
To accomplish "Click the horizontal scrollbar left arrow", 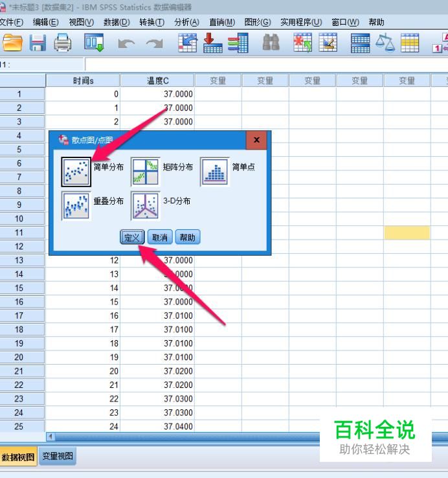I will [x=50, y=437].
